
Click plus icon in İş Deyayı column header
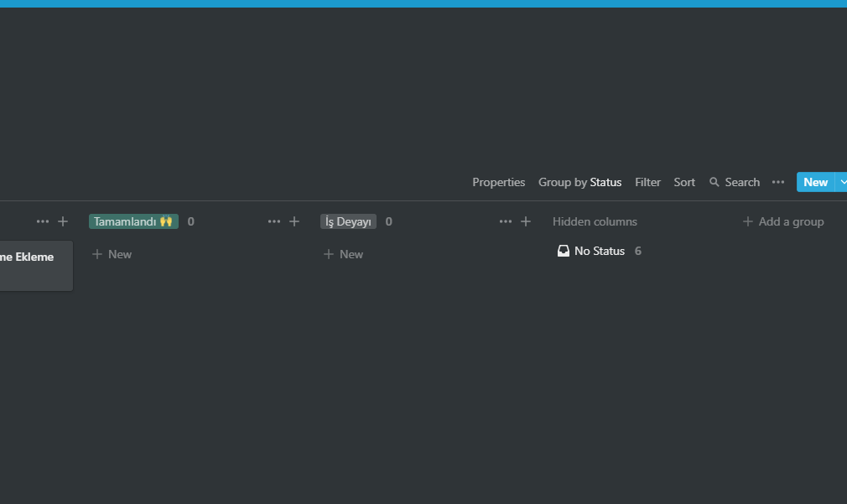click(526, 221)
